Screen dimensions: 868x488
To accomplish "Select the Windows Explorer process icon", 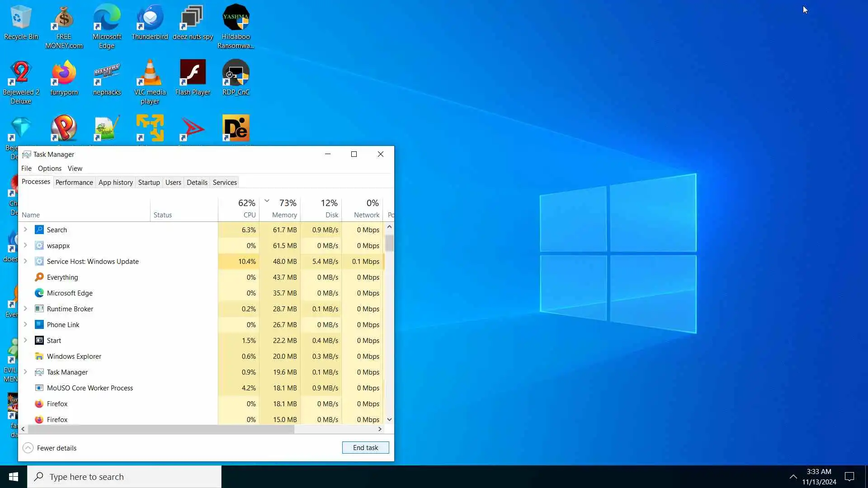I will 39,356.
